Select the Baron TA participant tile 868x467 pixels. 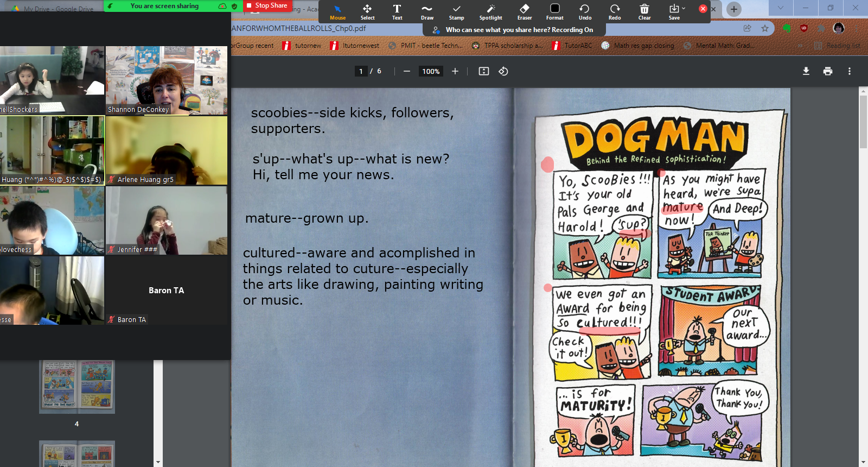(167, 291)
